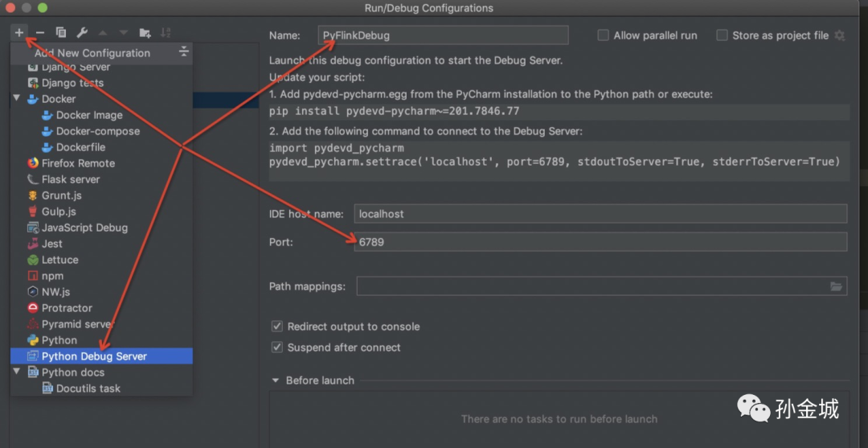Click the import pydevd_pycharm code line

(x=337, y=149)
